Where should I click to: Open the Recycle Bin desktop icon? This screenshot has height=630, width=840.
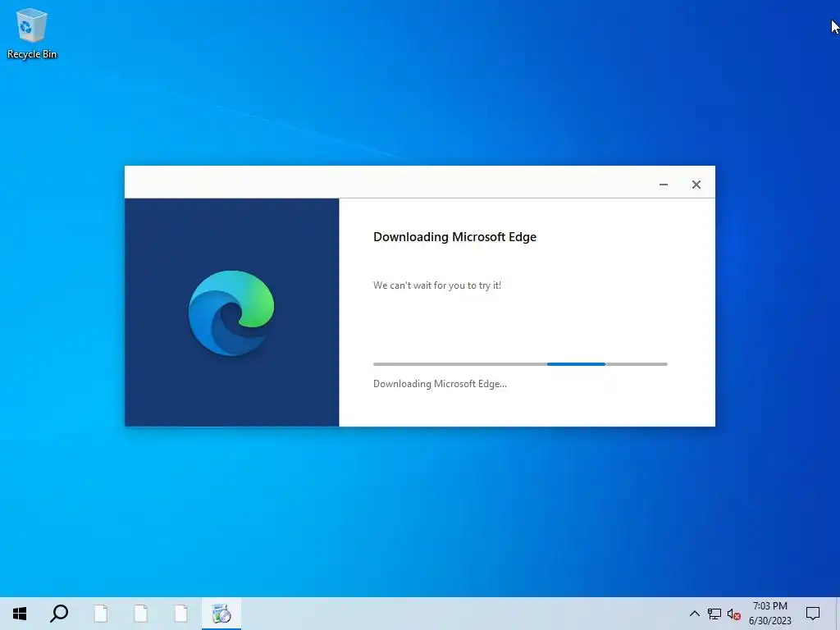(32, 33)
